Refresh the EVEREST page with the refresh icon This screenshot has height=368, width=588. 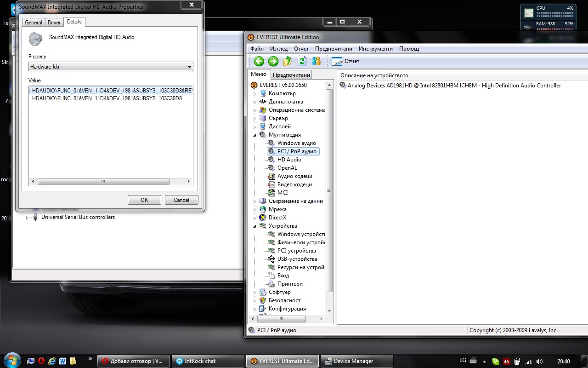(302, 61)
